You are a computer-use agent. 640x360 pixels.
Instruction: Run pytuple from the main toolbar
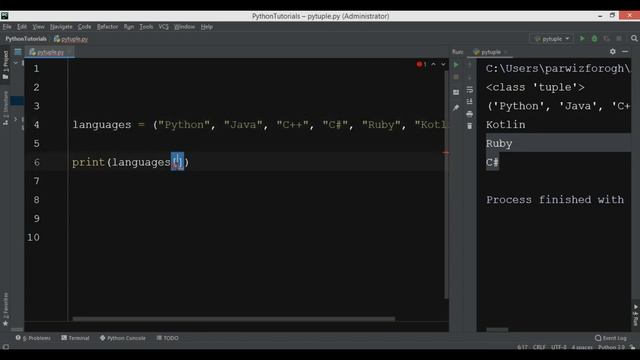coord(582,38)
